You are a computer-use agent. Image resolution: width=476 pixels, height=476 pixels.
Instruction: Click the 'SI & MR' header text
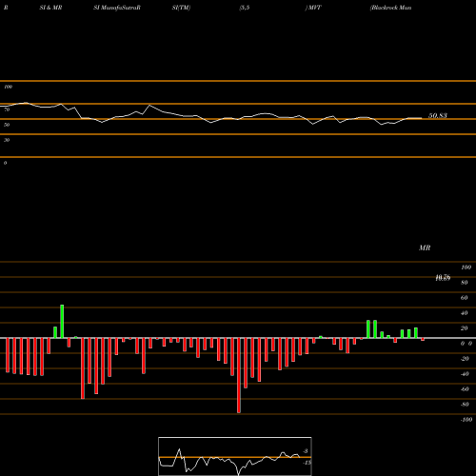[50, 8]
